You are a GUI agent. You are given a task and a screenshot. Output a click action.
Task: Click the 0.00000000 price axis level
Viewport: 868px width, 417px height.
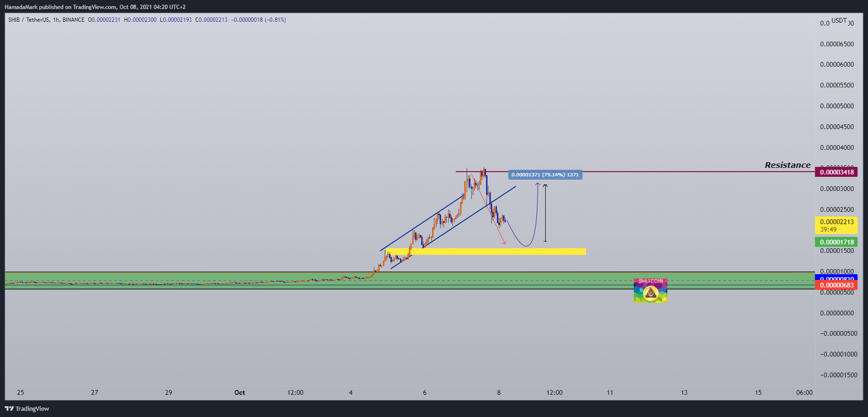[x=837, y=313]
